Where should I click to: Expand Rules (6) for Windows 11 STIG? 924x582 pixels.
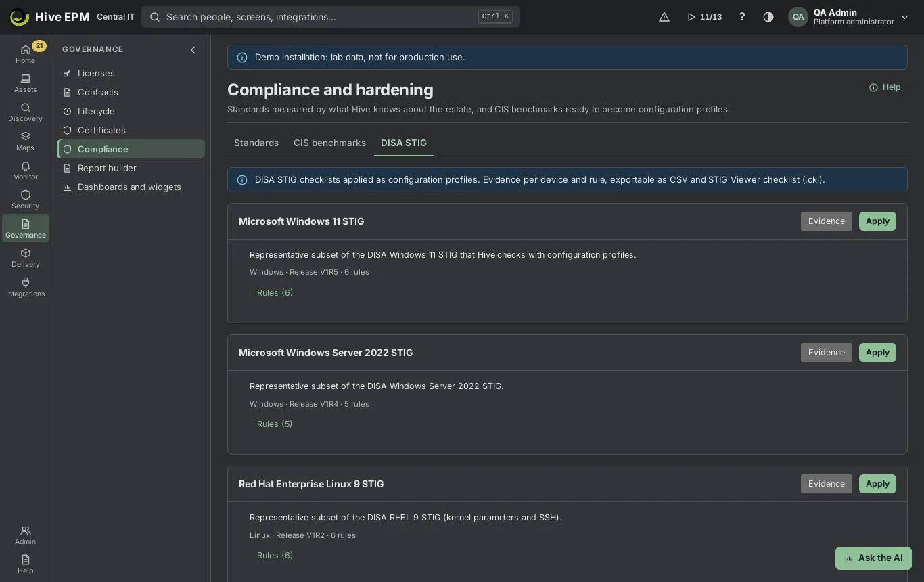(x=275, y=293)
